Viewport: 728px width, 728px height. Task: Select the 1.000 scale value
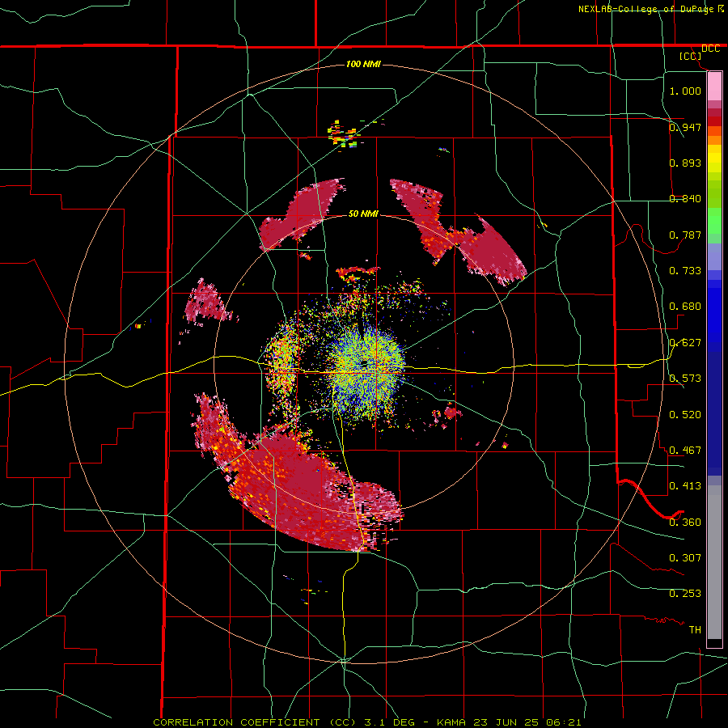click(x=685, y=91)
